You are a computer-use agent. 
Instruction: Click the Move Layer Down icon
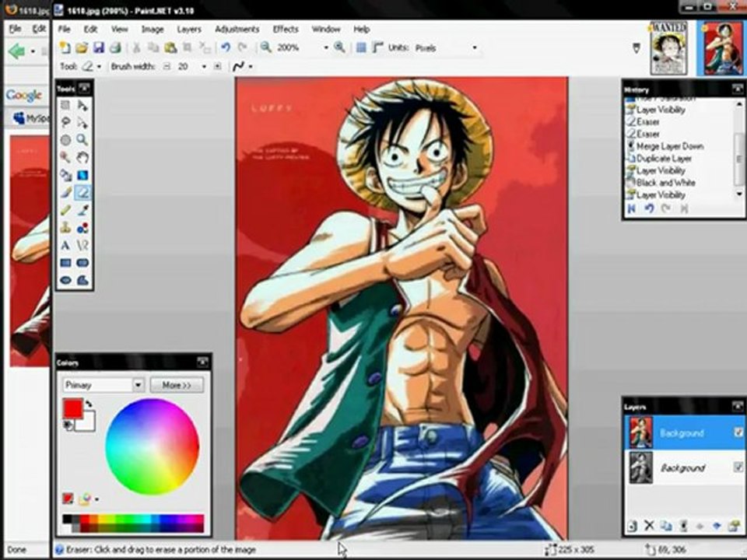pos(717,526)
